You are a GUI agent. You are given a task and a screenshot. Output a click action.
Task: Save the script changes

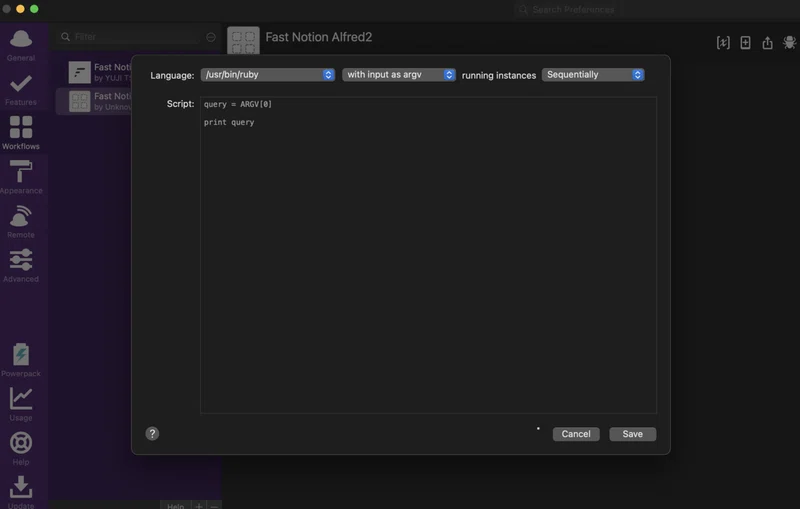[x=633, y=434]
